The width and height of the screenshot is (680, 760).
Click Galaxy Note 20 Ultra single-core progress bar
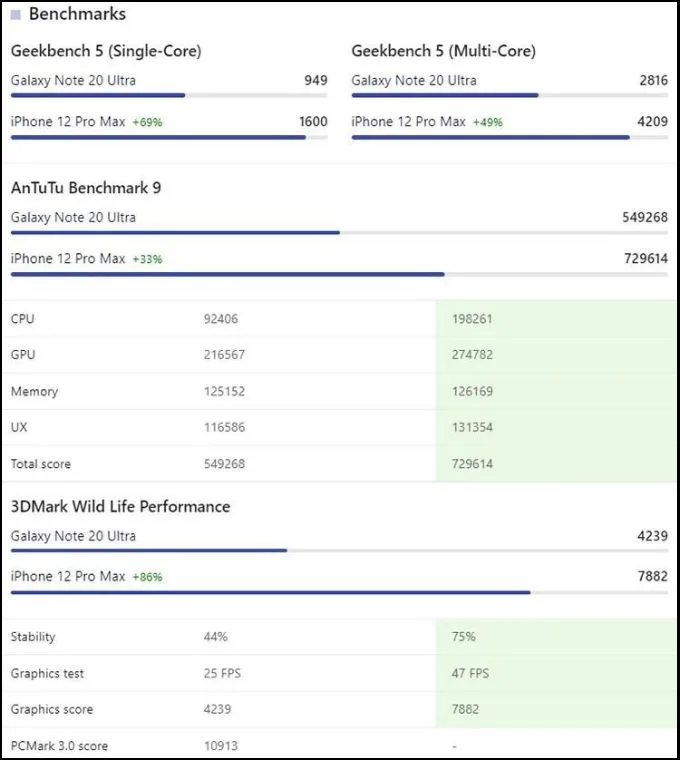(169, 95)
